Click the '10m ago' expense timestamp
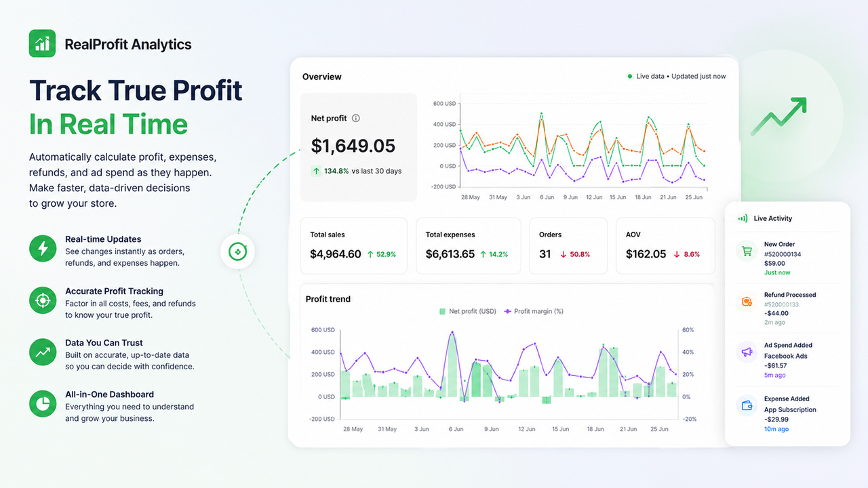Viewport: 868px width, 488px height. [x=776, y=429]
